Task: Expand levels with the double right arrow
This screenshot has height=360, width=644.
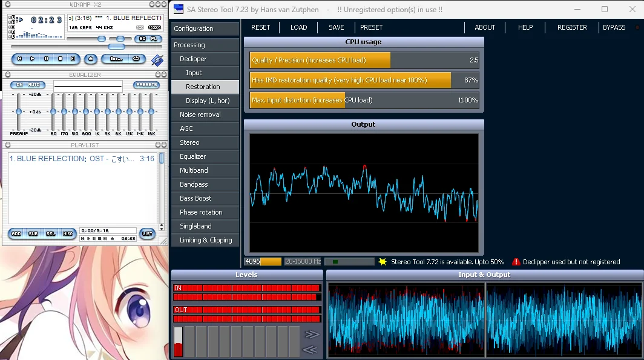Action: click(x=311, y=334)
